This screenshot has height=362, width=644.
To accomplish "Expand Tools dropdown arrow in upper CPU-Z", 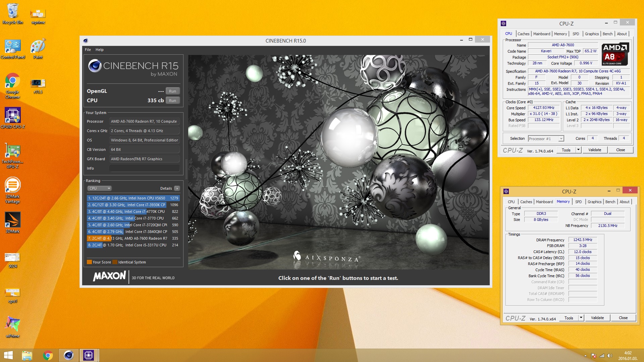I will coord(578,150).
